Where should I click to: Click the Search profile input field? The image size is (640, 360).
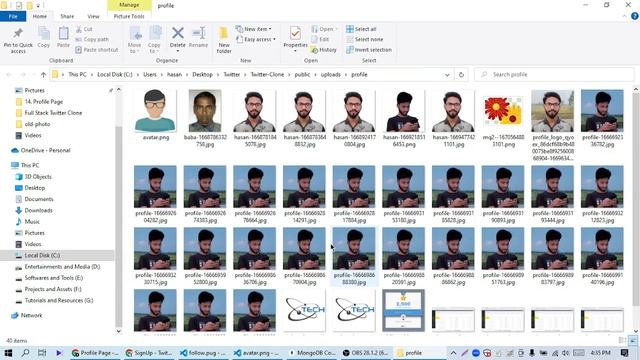(554, 75)
